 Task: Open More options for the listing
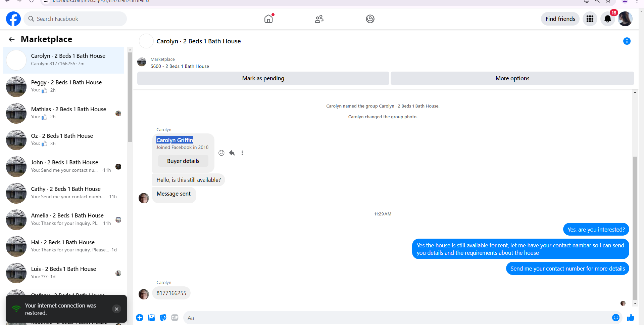[x=512, y=78]
